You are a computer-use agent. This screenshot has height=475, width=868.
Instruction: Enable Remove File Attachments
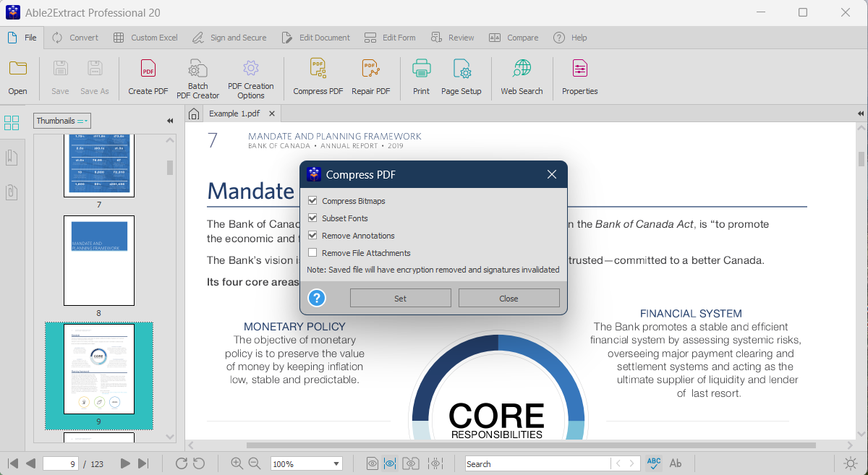[x=312, y=252]
